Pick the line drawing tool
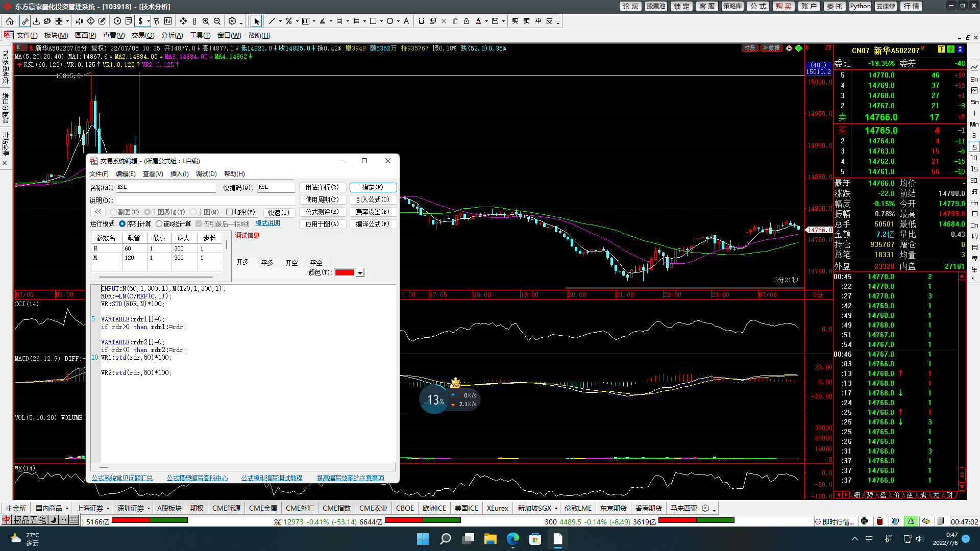Viewport: 980px width, 551px height. (x=272, y=21)
